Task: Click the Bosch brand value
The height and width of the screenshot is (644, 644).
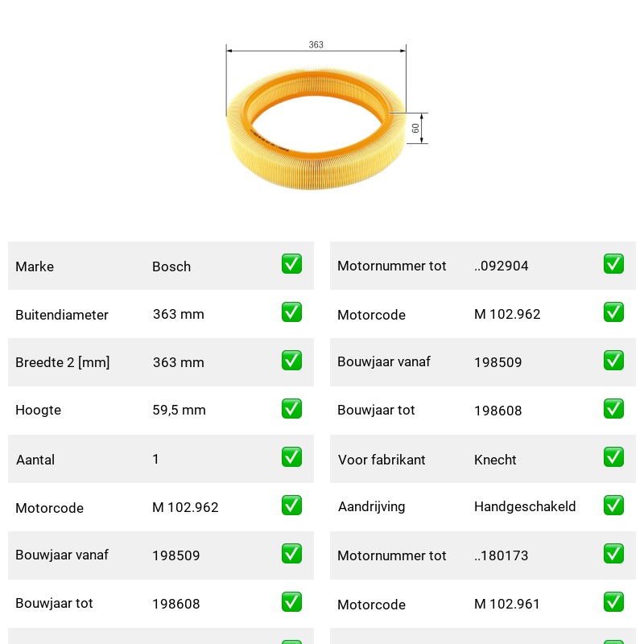Action: (x=171, y=266)
